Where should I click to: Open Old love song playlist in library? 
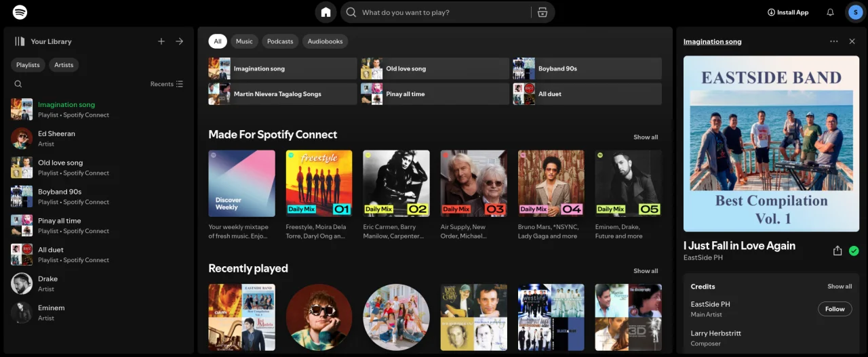97,167
